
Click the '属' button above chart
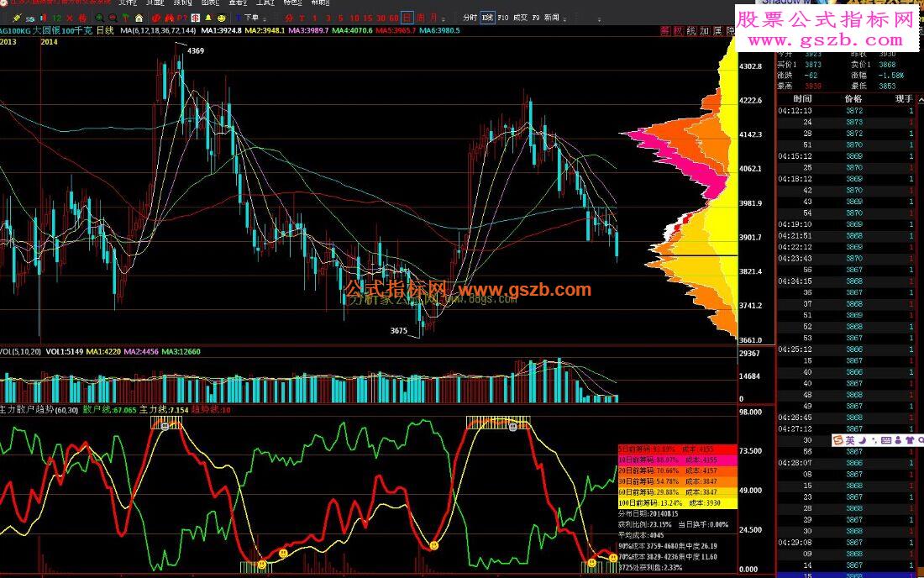point(717,30)
